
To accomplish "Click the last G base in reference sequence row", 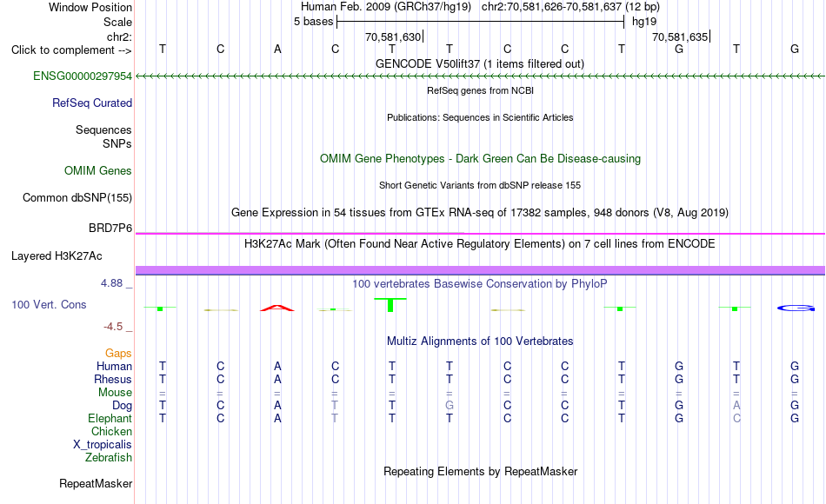I will tap(795, 50).
